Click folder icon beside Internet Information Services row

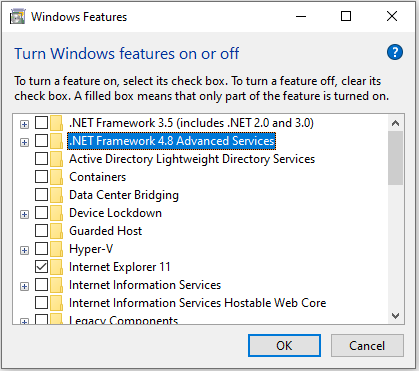tap(57, 285)
